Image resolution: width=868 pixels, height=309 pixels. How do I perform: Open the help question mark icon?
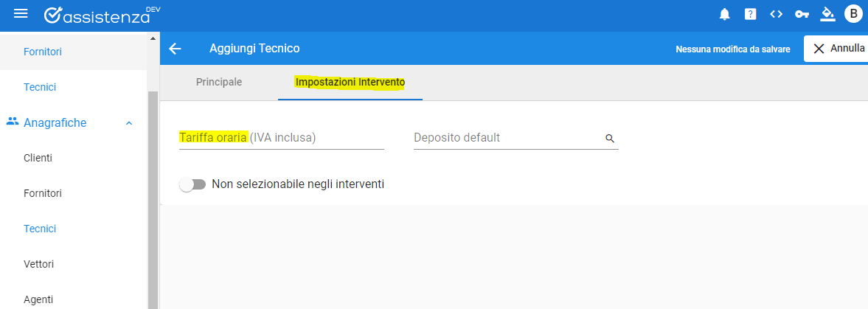coord(750,15)
